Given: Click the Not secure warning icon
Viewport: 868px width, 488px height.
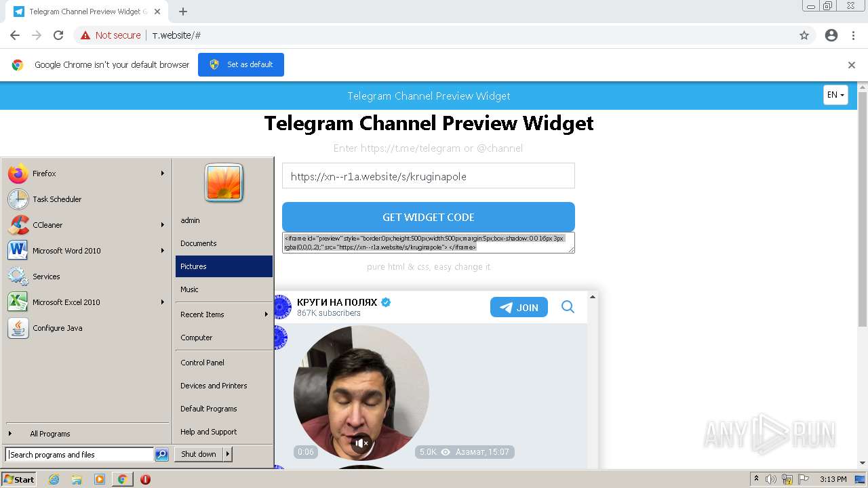Looking at the screenshot, I should click(x=85, y=35).
